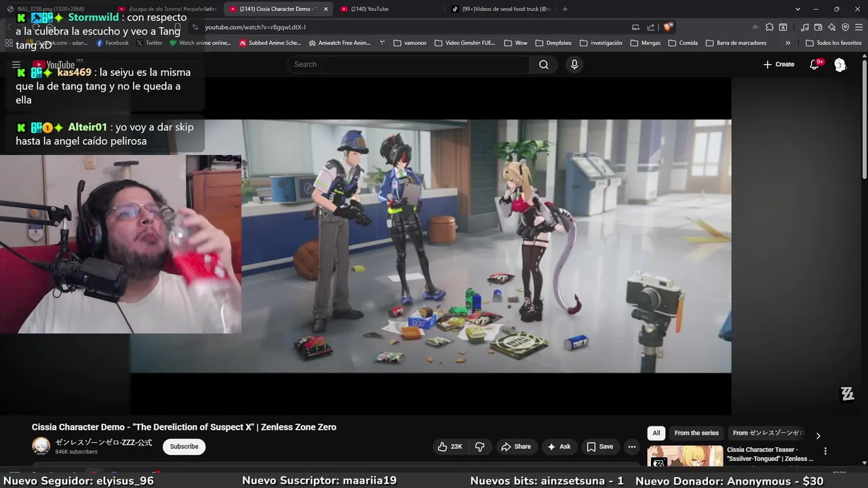Open the Comida bookmark folder
Viewport: 868px width, 488px height.
tap(683, 43)
